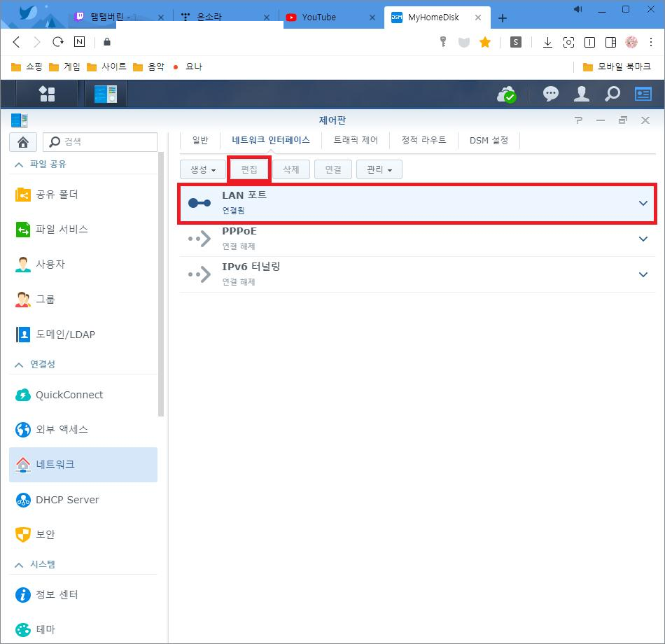Open DHCP Server settings
Screen dimensions: 665x644
(67, 500)
